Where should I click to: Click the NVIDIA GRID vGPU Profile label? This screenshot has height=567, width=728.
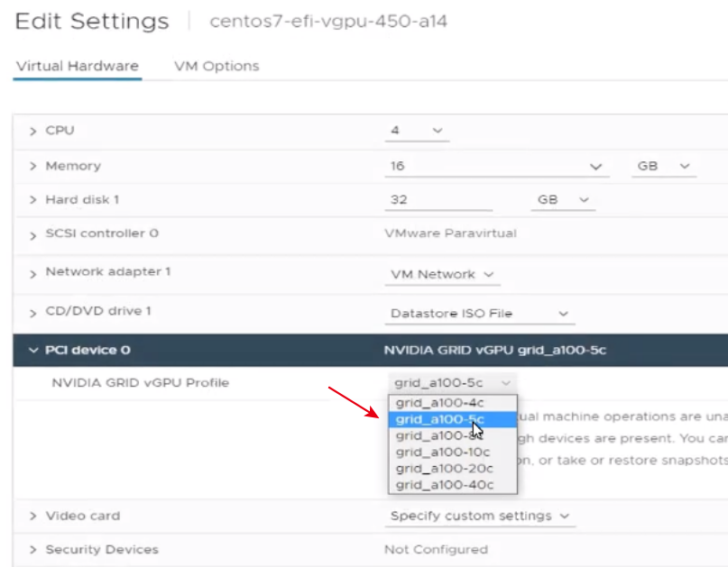[140, 383]
